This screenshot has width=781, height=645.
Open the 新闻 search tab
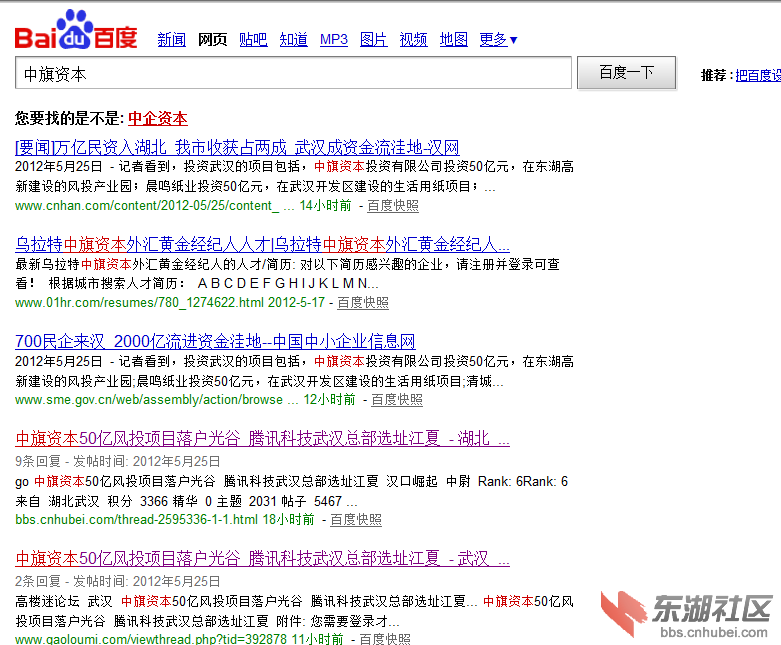[x=171, y=39]
